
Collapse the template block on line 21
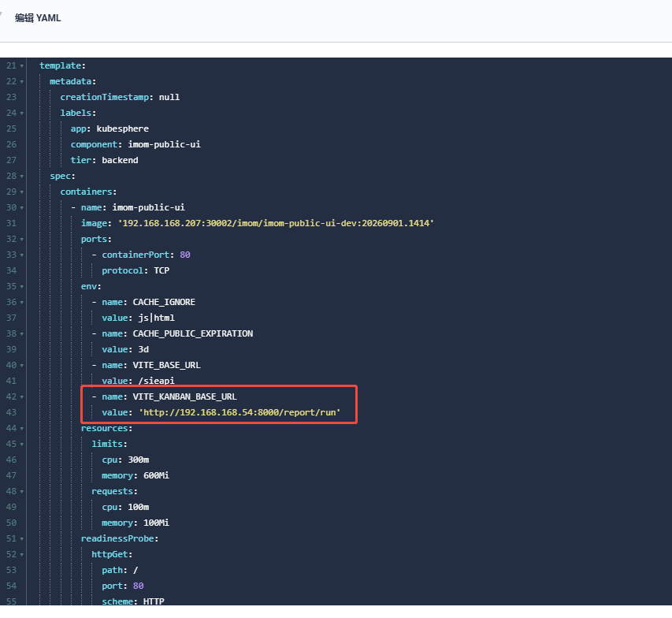tap(22, 66)
